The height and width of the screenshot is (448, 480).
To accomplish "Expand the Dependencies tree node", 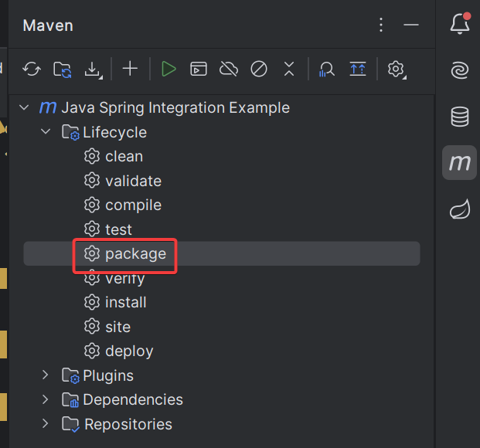I will tap(46, 400).
